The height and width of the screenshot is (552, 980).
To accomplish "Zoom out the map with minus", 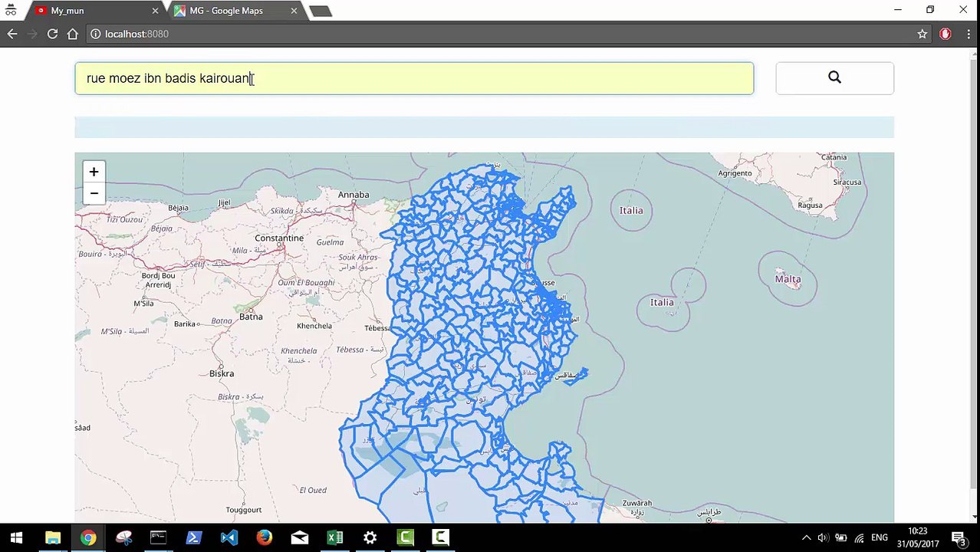I will (x=94, y=193).
